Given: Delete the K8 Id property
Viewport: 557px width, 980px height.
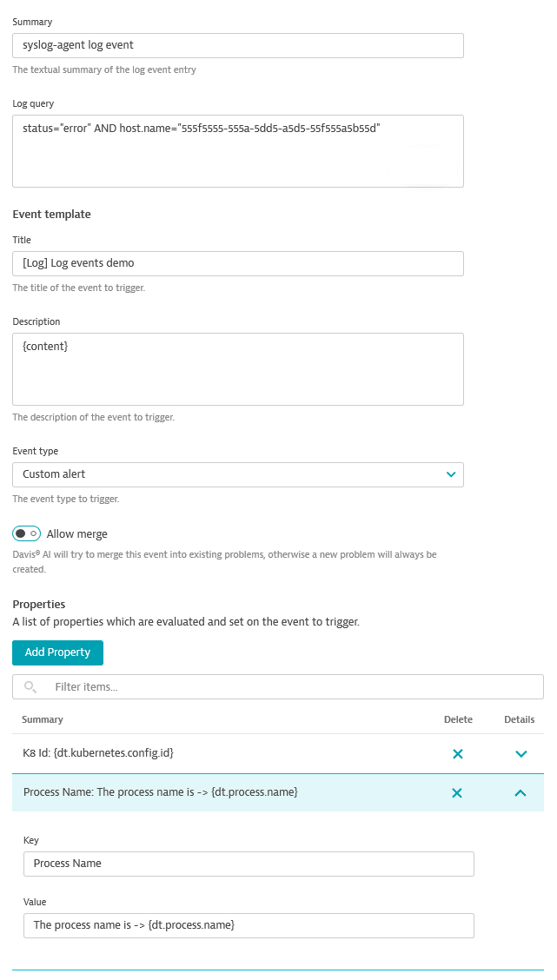Looking at the screenshot, I should pos(458,754).
